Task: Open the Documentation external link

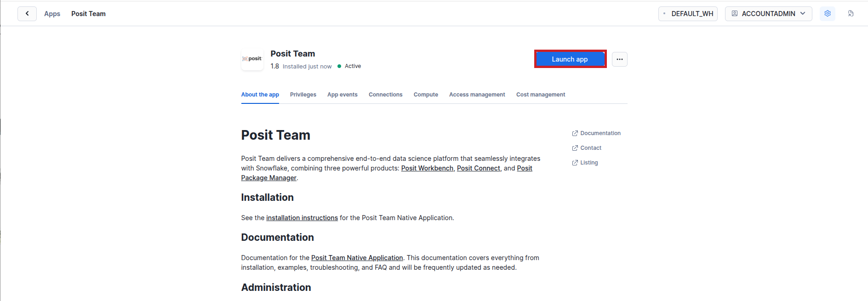Action: (600, 133)
